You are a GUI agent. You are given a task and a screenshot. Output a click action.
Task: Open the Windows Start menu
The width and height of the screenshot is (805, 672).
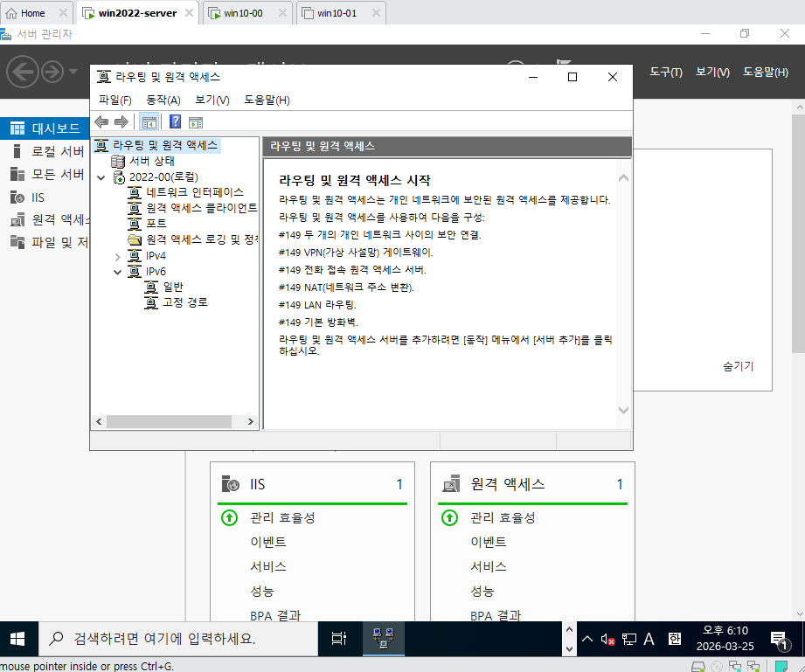coord(18,639)
